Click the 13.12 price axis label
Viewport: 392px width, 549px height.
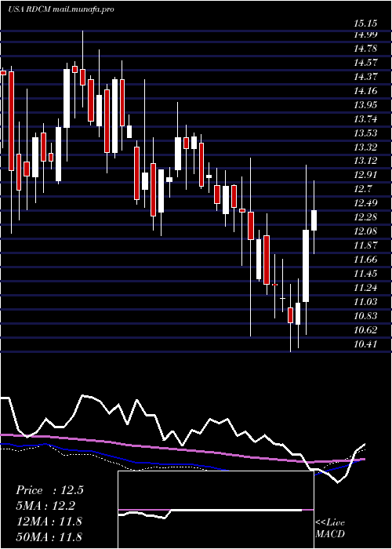coord(365,160)
